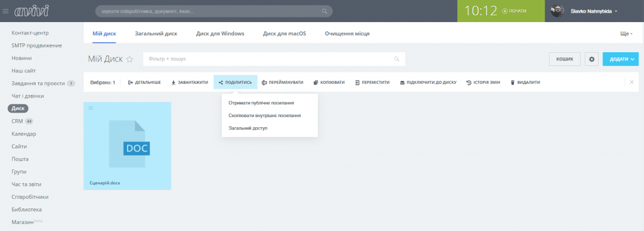Open disk settings gear icon
644x231 pixels.
[x=592, y=59]
